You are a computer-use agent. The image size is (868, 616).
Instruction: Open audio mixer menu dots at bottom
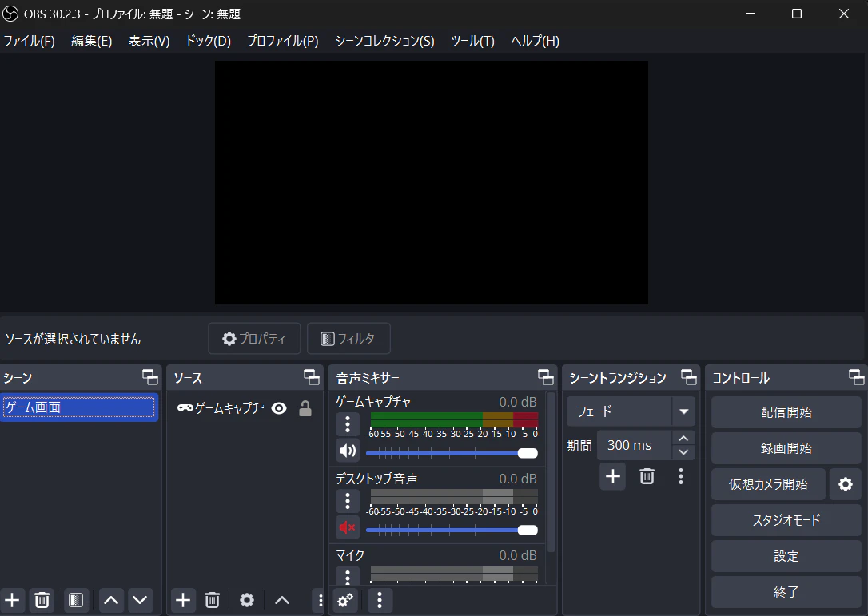coord(379,601)
